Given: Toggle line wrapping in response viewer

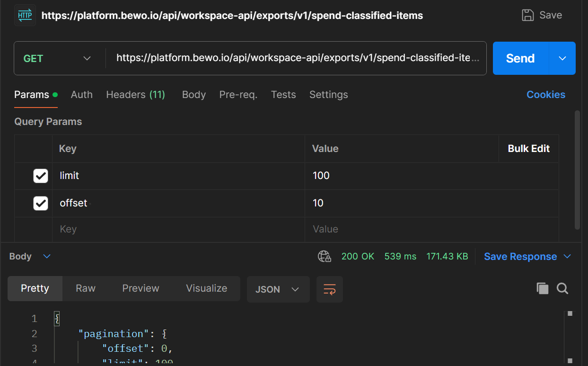Looking at the screenshot, I should (x=329, y=289).
